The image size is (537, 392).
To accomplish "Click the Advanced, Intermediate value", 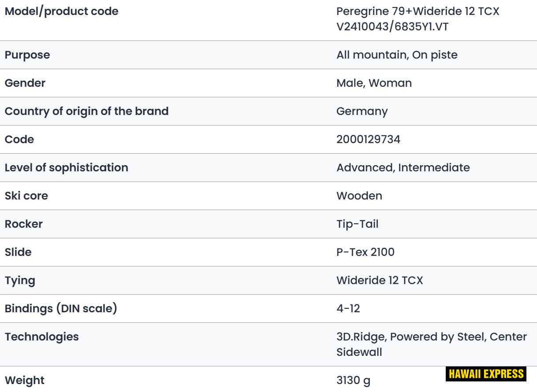I will tap(403, 168).
